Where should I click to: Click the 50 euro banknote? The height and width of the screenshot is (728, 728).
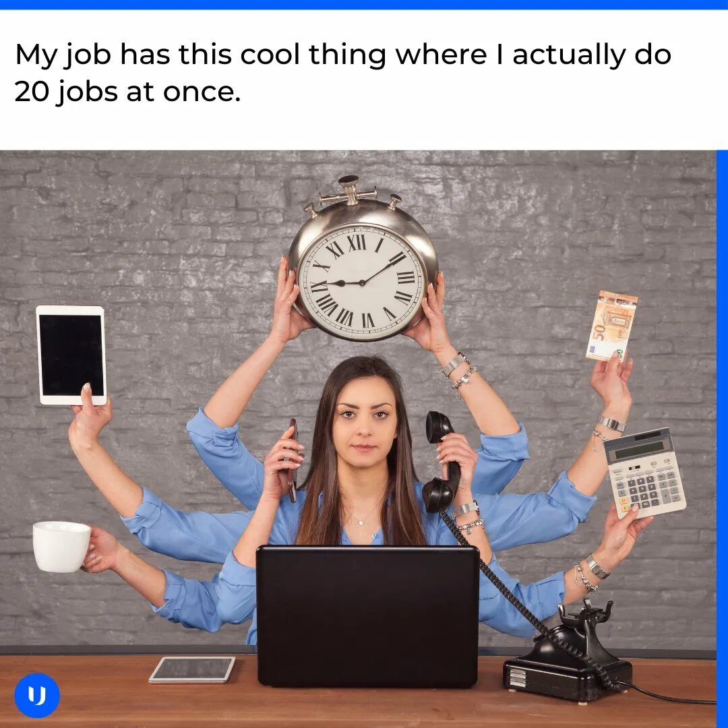[611, 326]
